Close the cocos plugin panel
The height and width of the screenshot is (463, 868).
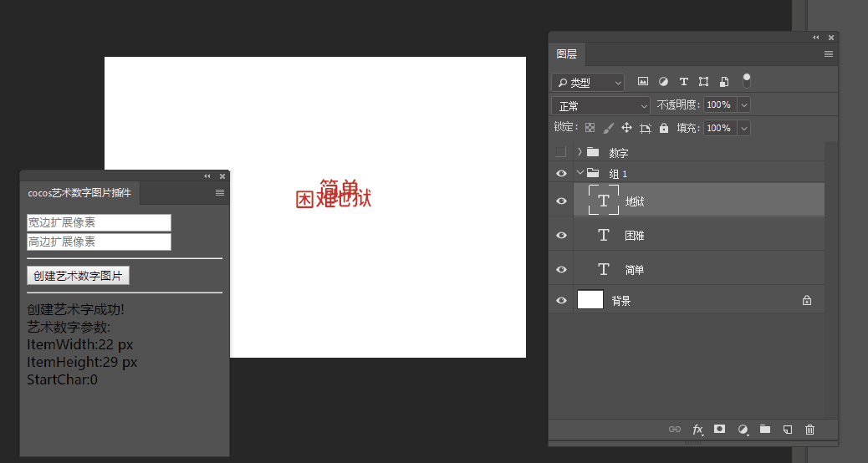[x=222, y=176]
